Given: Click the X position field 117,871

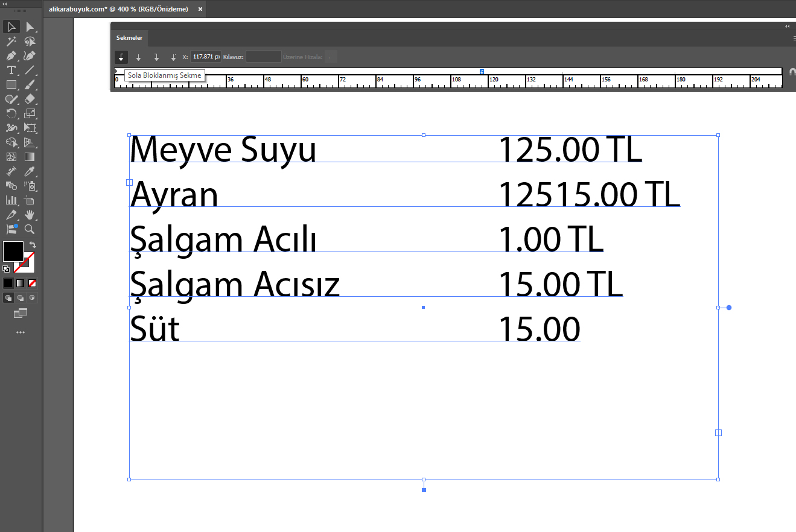Looking at the screenshot, I should pos(206,57).
